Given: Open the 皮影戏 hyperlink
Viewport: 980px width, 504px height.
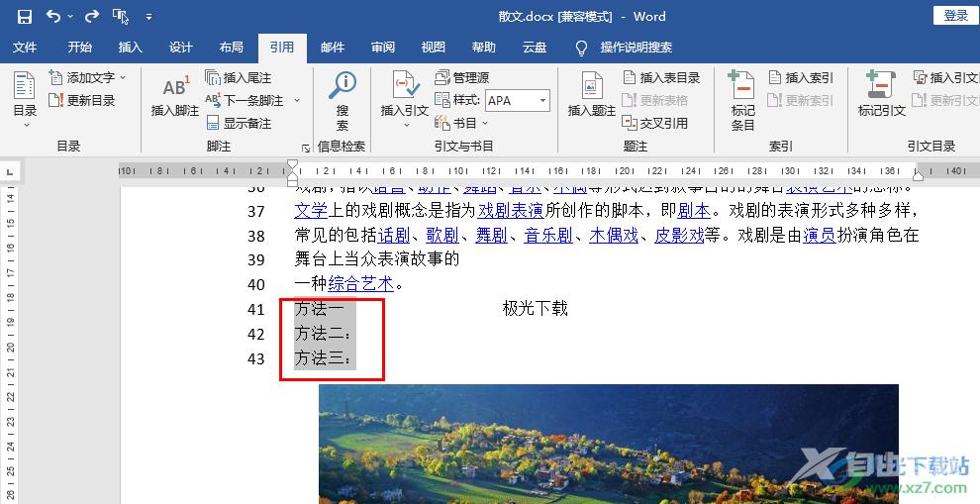Looking at the screenshot, I should pyautogui.click(x=679, y=235).
